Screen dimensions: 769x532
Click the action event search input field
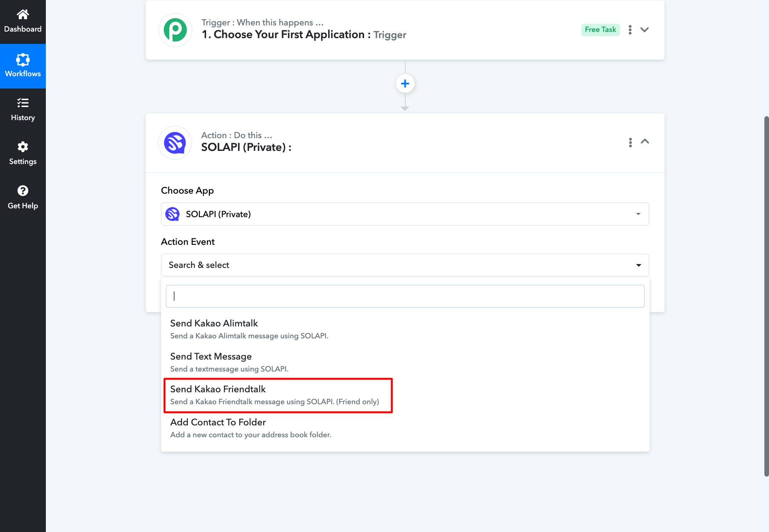(405, 296)
